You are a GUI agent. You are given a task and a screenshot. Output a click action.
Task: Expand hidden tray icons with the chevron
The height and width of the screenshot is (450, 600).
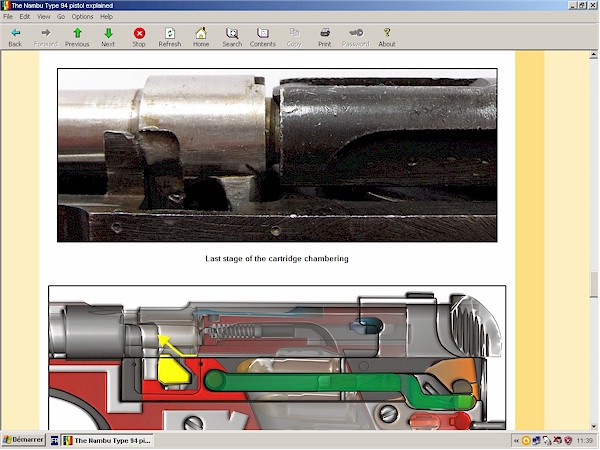tap(516, 441)
